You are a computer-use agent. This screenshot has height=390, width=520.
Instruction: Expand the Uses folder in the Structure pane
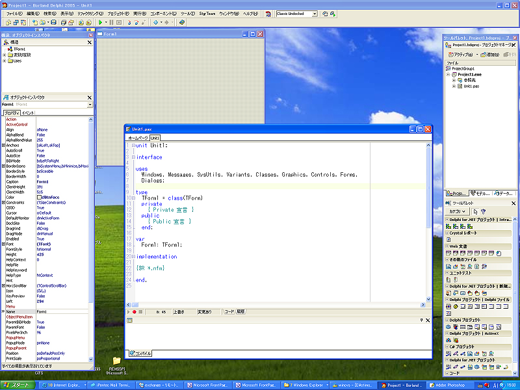coord(5,61)
